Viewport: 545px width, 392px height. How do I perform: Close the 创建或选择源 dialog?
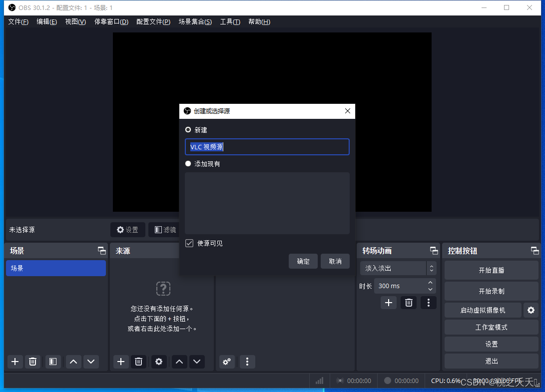(x=348, y=111)
